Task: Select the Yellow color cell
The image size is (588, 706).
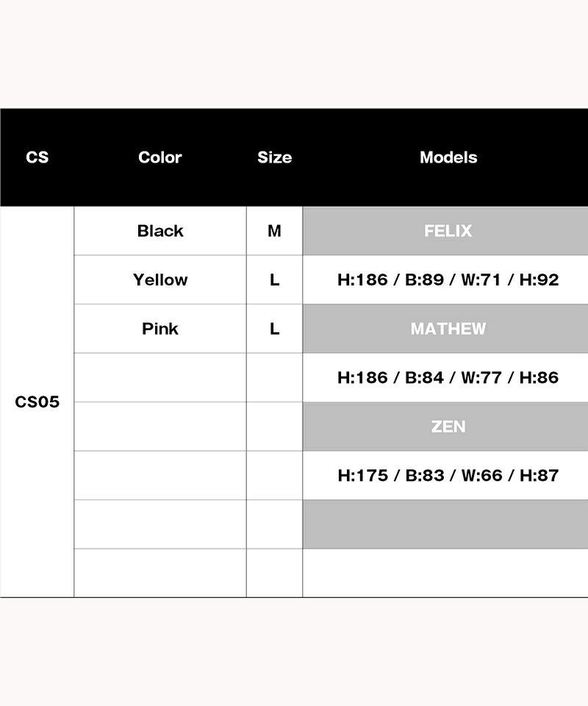Action: pyautogui.click(x=159, y=279)
